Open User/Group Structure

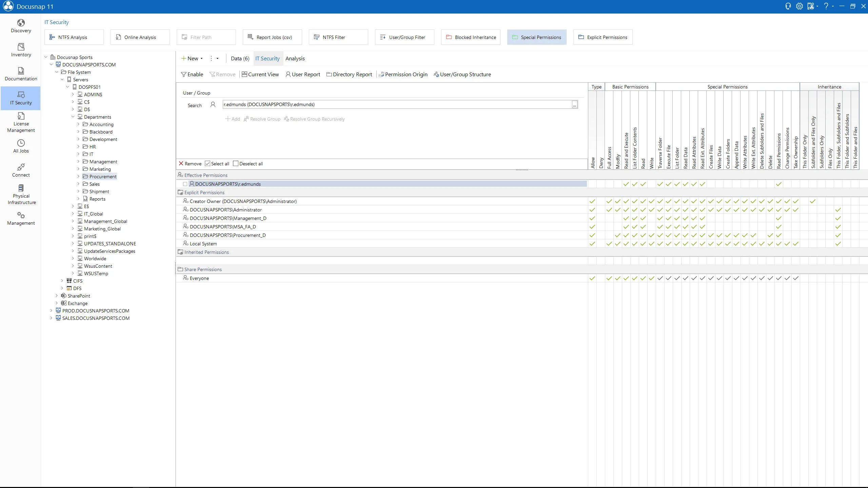[x=462, y=75]
